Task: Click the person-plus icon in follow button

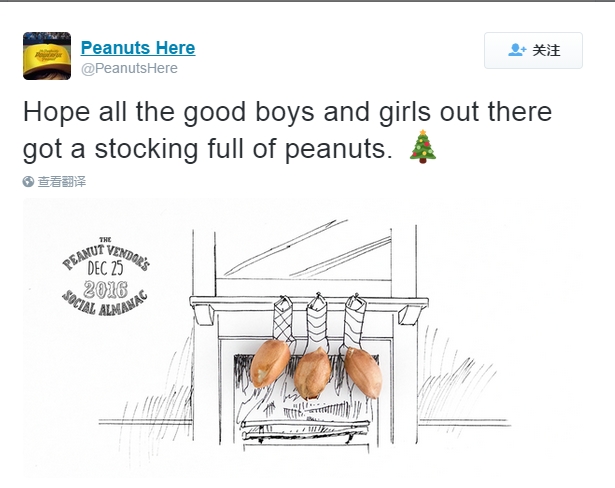Action: point(516,49)
